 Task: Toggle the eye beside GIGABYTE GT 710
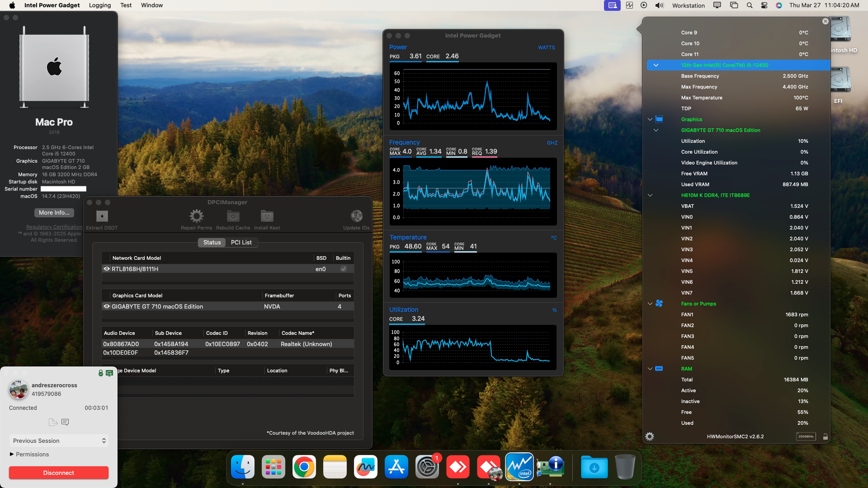106,306
